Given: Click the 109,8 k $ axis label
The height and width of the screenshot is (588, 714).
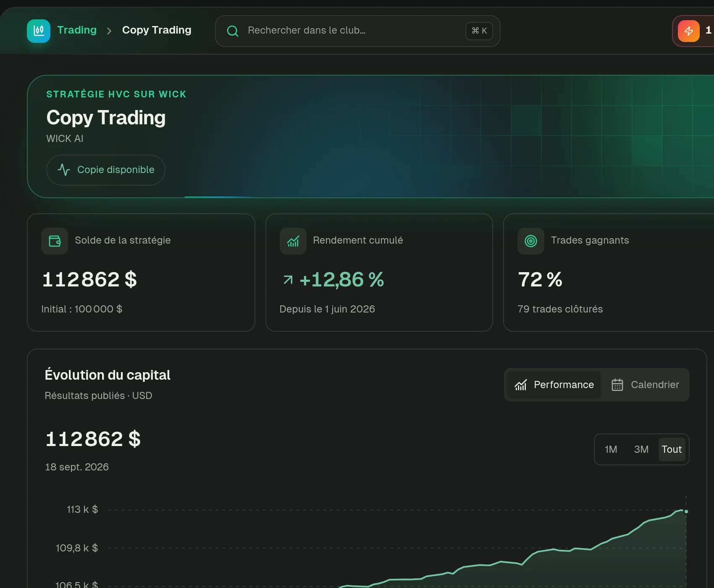Looking at the screenshot, I should point(77,548).
